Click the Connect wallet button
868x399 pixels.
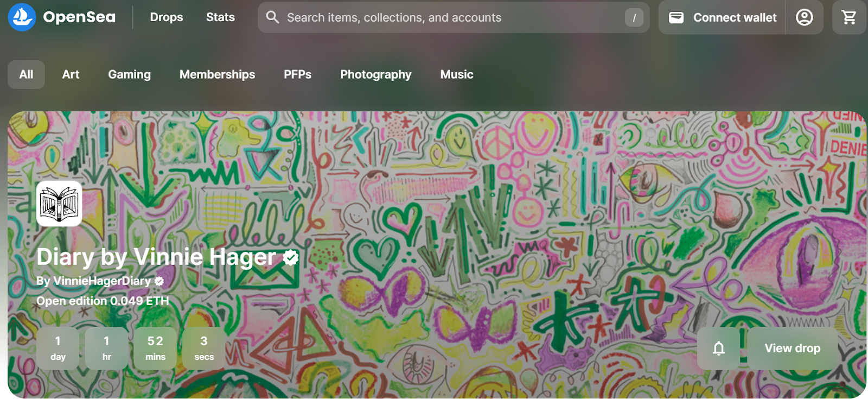(722, 17)
